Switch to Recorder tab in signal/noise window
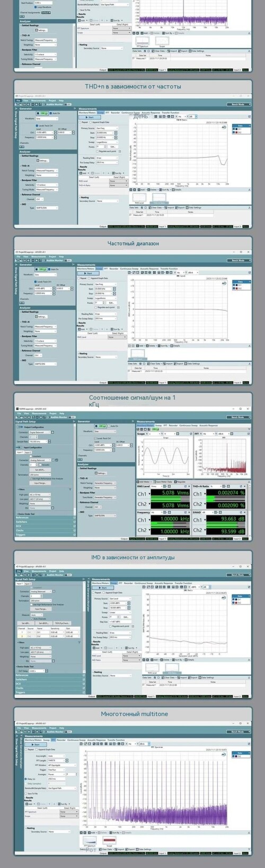 tap(173, 425)
